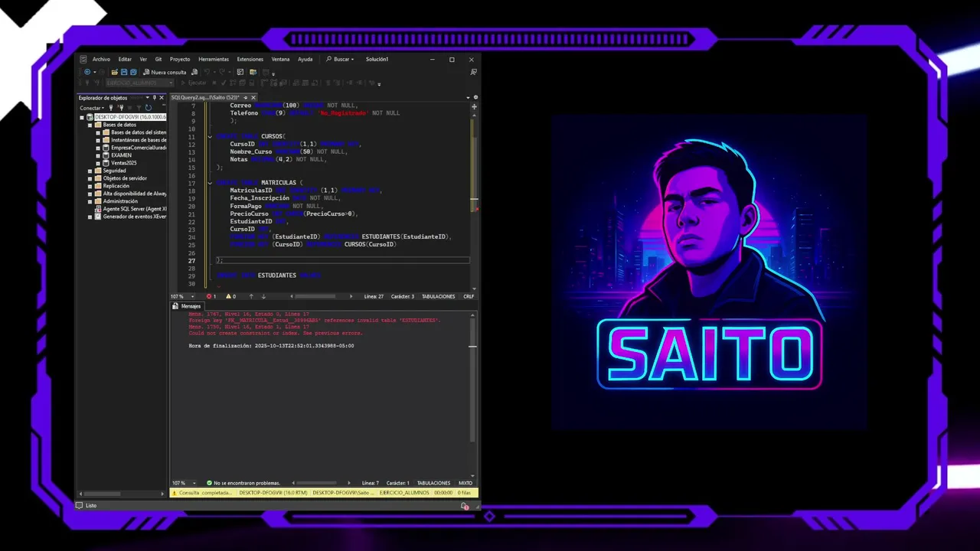Open the Ventana menu
The width and height of the screenshot is (980, 551).
[x=280, y=59]
